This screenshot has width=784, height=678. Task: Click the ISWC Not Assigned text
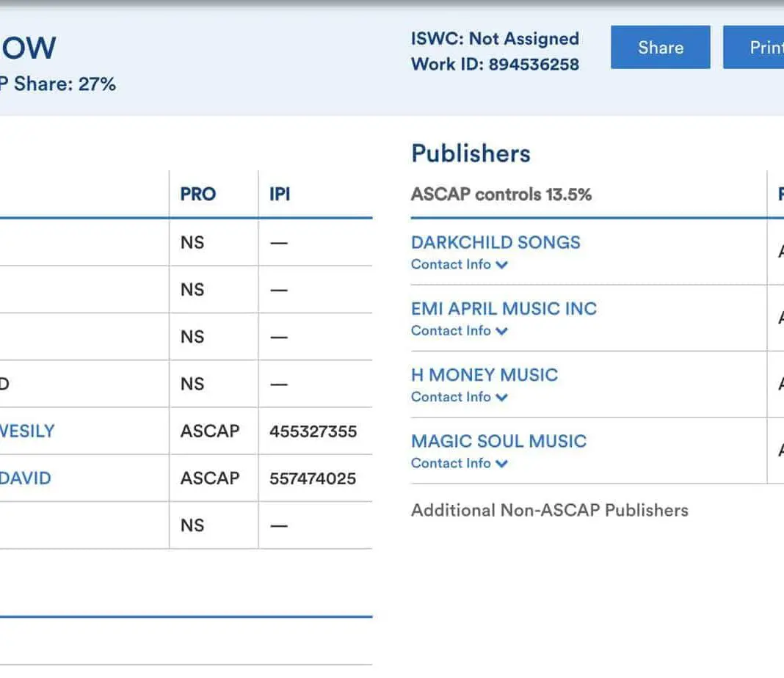coord(495,39)
